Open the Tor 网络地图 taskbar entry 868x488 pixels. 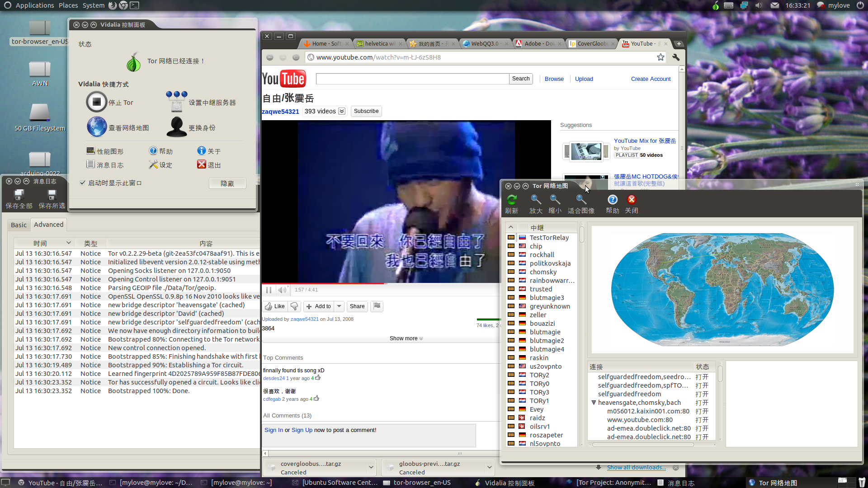tap(778, 483)
